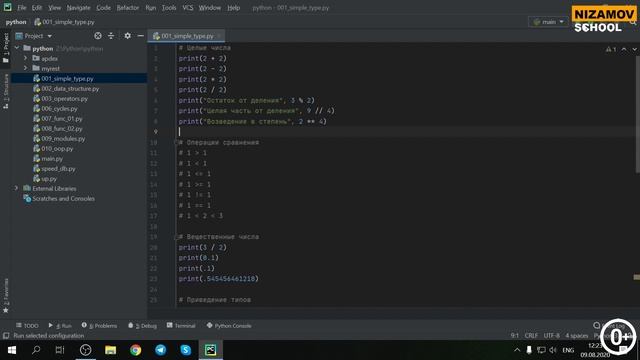
Task: Switch to PyCharm on taskbar
Action: pyautogui.click(x=211, y=350)
